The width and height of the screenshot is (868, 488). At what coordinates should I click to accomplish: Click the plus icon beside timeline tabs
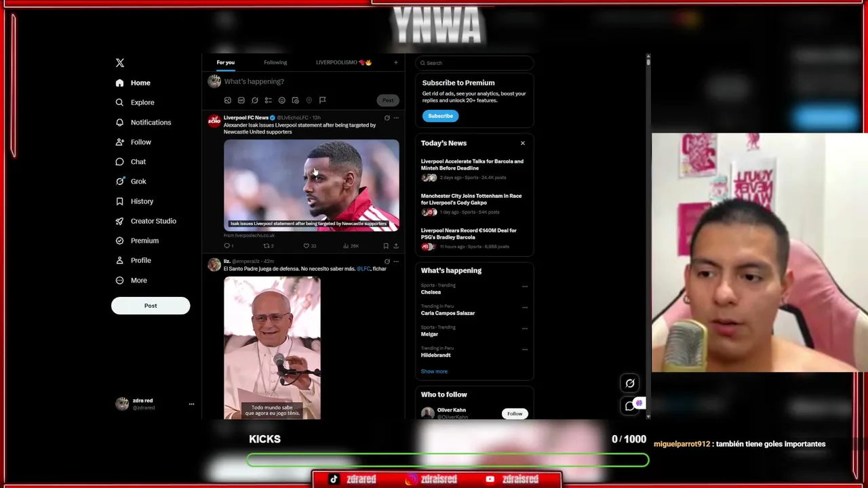point(396,62)
